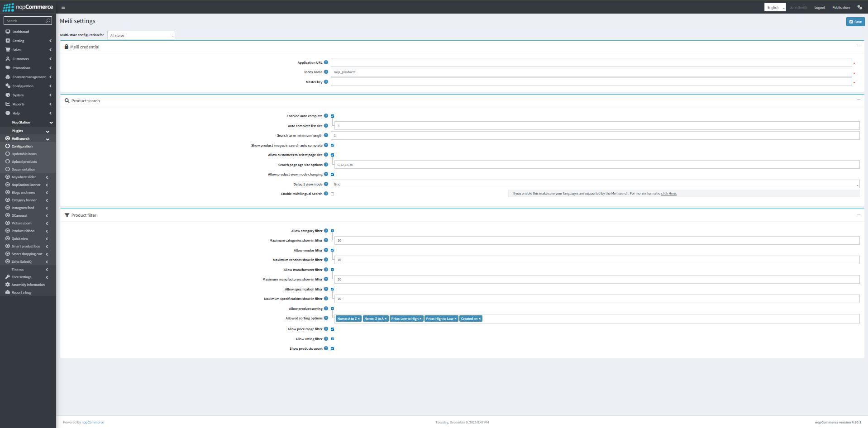Collapse the Product filter panel
868x428 pixels.
point(858,214)
